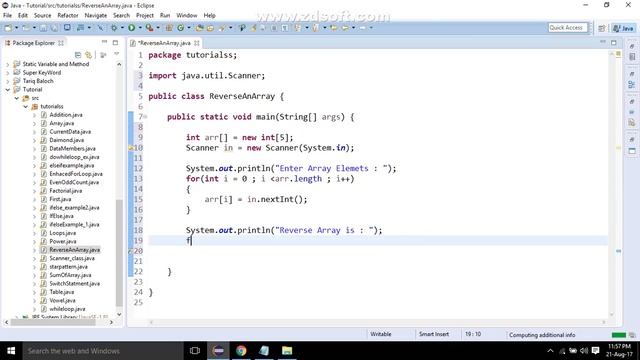Fold the main method at line 7

tap(146, 117)
